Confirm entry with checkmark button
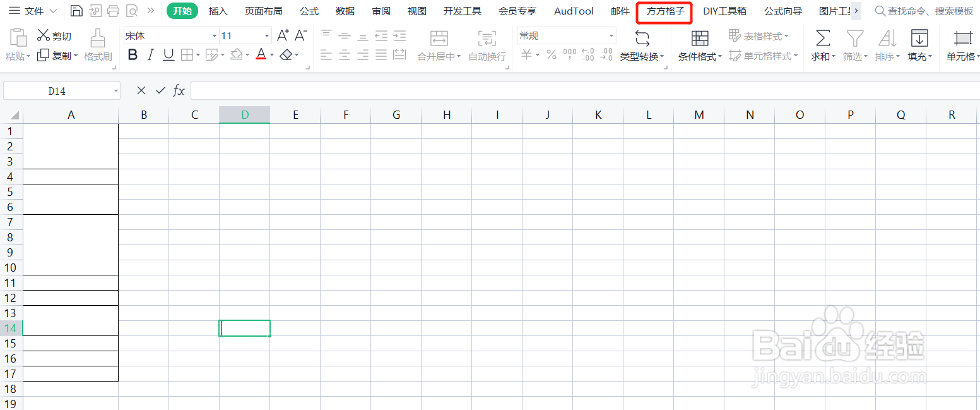The height and width of the screenshot is (410, 980). pos(160,91)
